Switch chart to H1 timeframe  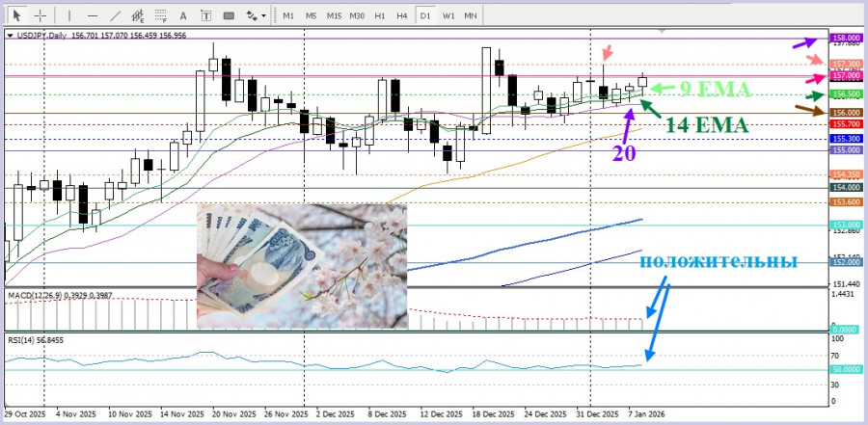click(x=380, y=15)
